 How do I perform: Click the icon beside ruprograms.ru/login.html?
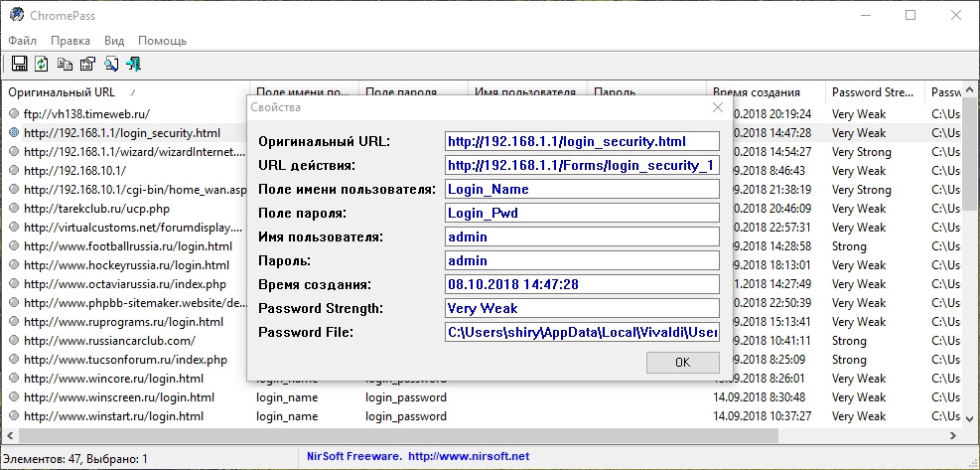click(x=15, y=322)
